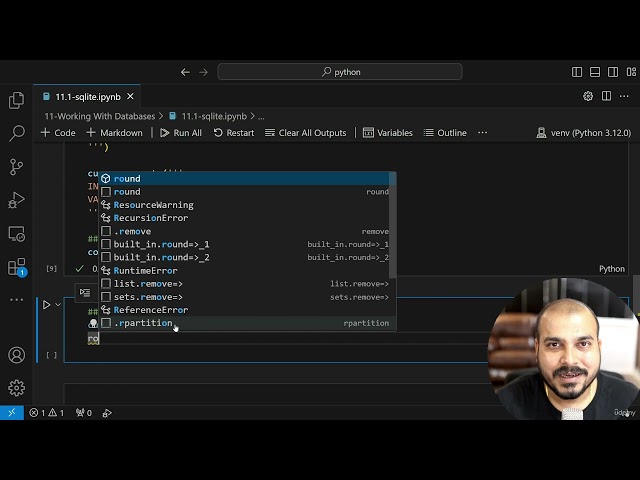This screenshot has height=480, width=640.
Task: Click the lightbulb code action icon
Action: point(93,323)
